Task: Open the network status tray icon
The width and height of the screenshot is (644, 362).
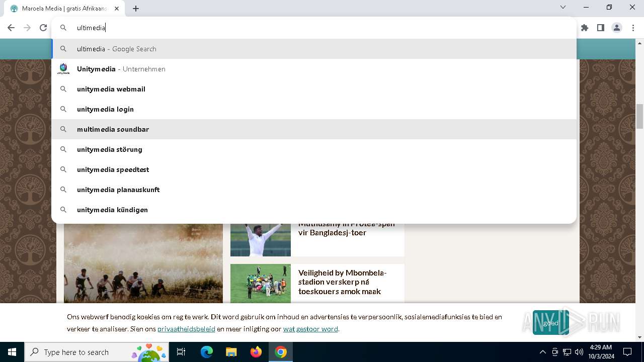Action: 567,352
